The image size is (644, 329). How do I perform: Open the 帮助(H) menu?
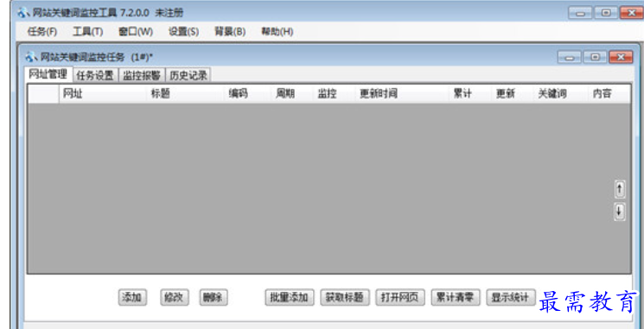click(277, 32)
